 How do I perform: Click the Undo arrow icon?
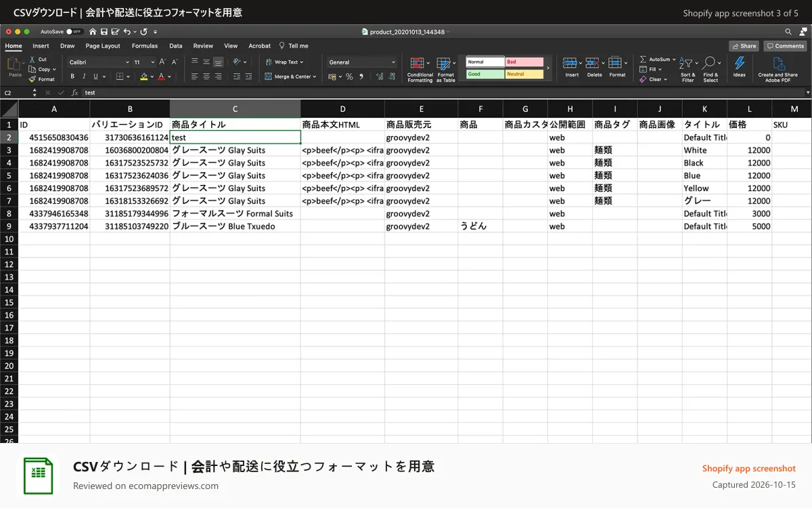[x=127, y=32]
